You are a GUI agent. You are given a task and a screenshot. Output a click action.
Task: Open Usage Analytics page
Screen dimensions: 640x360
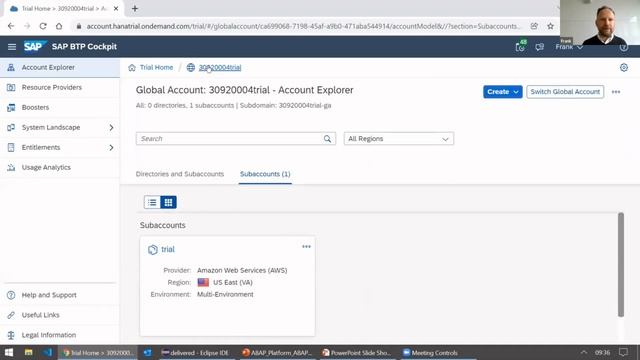click(60, 167)
